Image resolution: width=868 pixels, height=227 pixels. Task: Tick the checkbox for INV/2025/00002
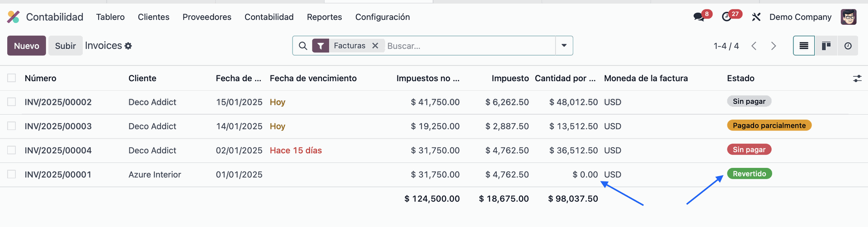[12, 102]
